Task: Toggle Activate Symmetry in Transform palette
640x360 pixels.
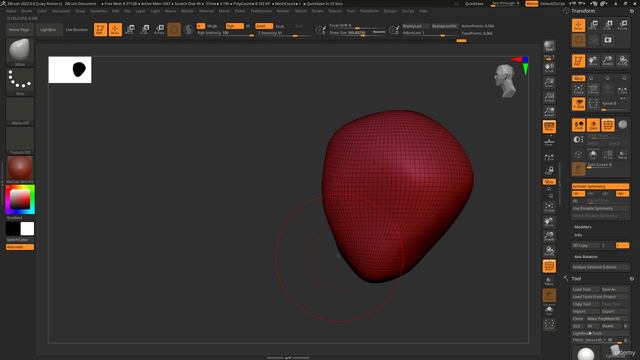Action: click(600, 186)
